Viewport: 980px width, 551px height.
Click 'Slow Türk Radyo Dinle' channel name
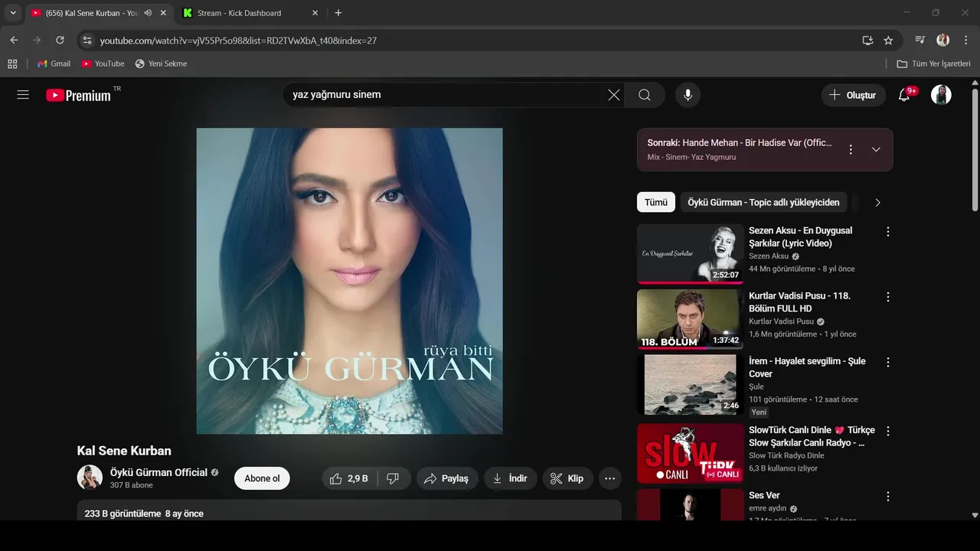pos(786,455)
